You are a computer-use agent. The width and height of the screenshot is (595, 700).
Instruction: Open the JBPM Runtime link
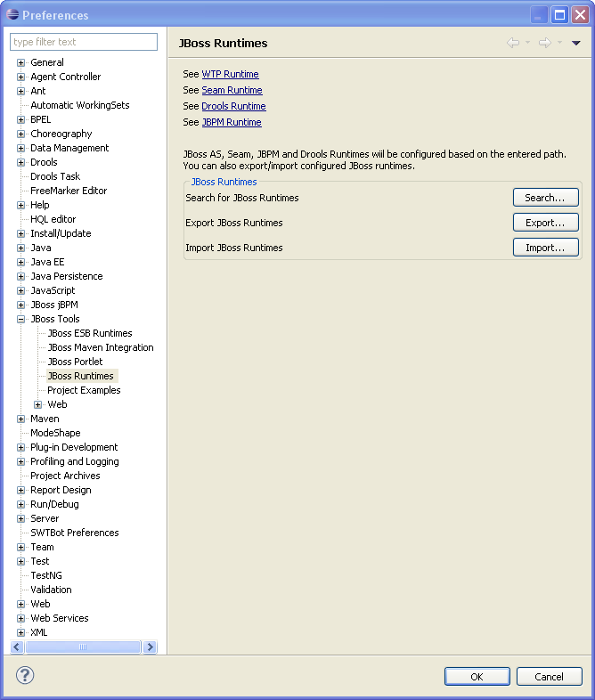click(232, 122)
